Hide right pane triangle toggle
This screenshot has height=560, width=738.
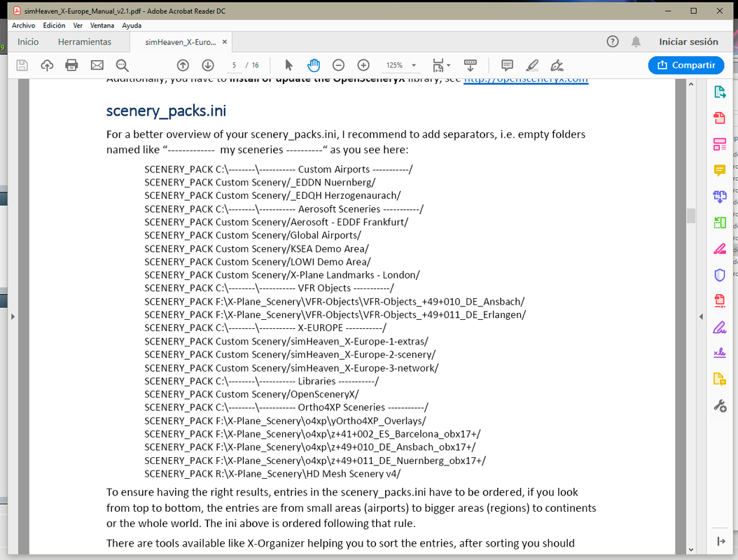pos(702,316)
